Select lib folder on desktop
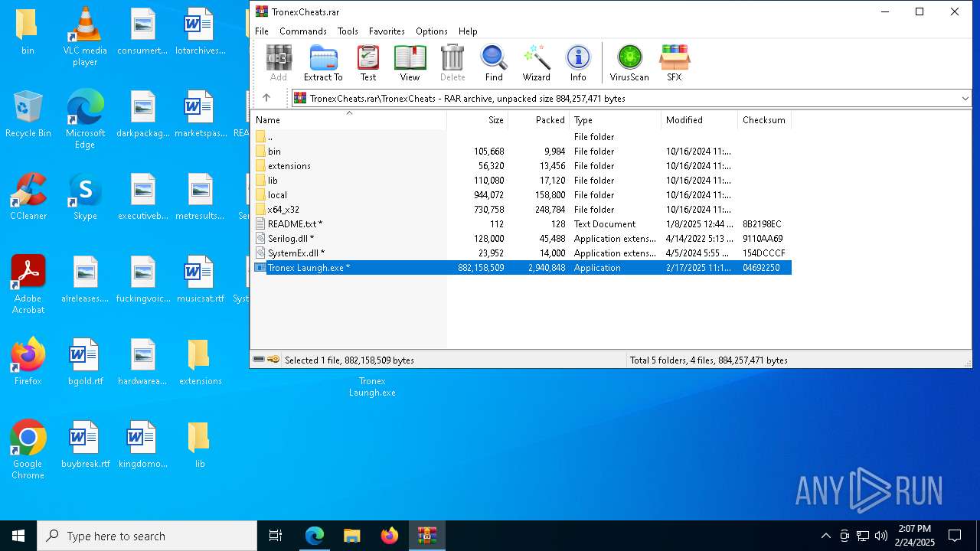Screen dimensions: 980x551 [200, 444]
